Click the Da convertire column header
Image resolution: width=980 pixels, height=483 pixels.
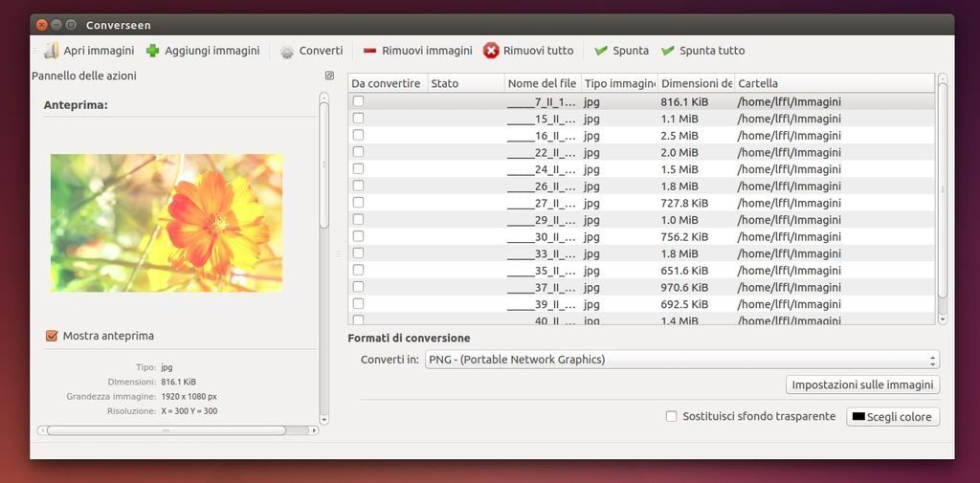[x=387, y=83]
